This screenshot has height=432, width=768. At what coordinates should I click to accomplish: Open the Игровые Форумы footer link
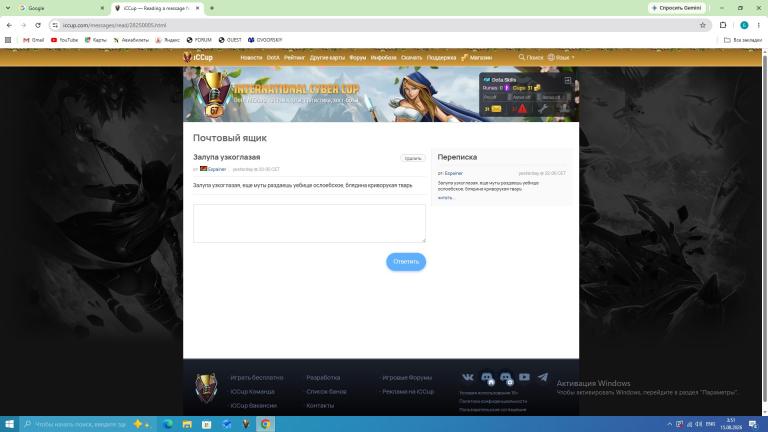407,378
